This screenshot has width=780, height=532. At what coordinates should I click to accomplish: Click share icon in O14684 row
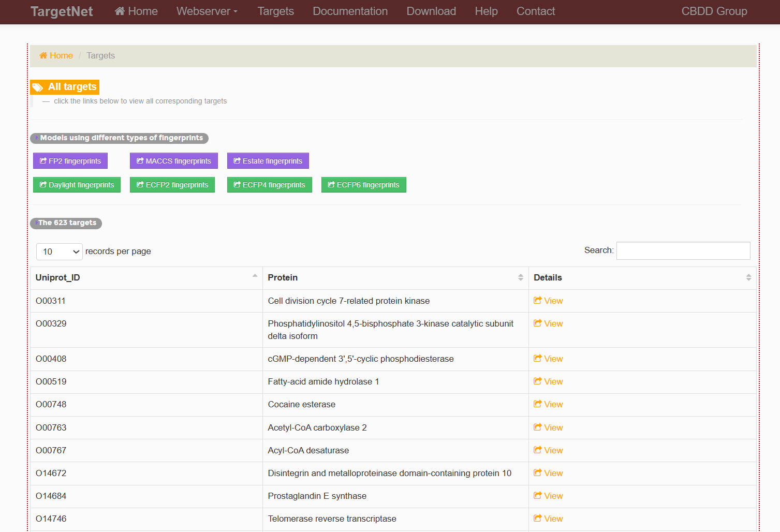(x=538, y=496)
